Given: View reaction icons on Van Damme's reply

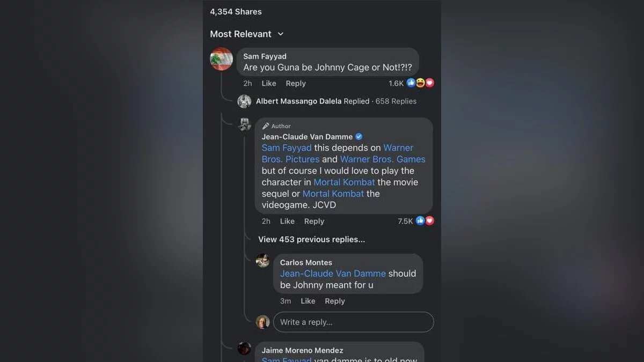Looking at the screenshot, I should pos(425,221).
